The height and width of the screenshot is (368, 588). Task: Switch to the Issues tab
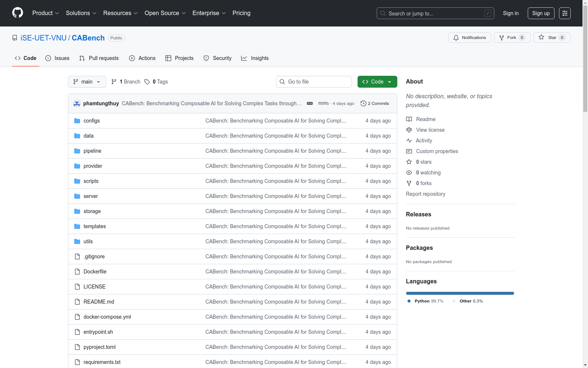(x=57, y=58)
